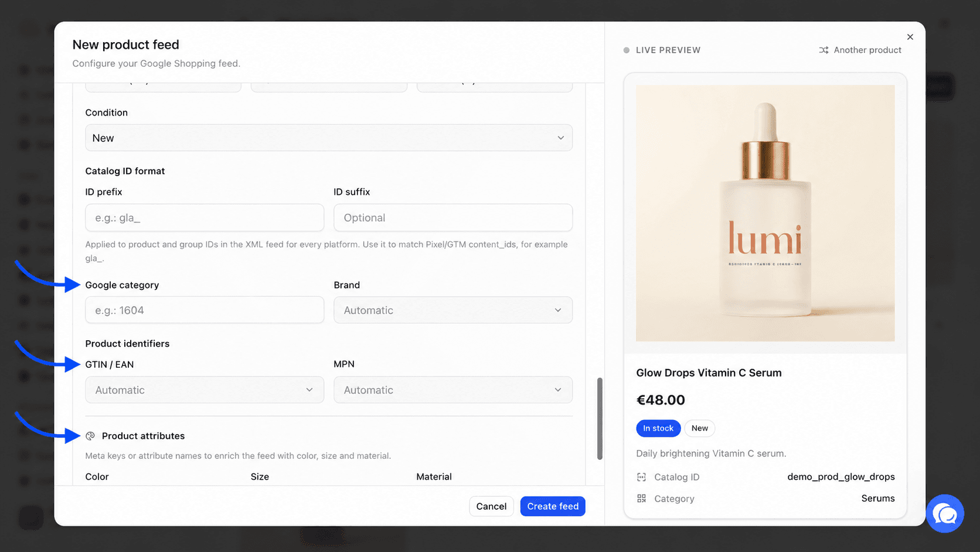
Task: Open the MPN dropdown
Action: [x=453, y=390]
